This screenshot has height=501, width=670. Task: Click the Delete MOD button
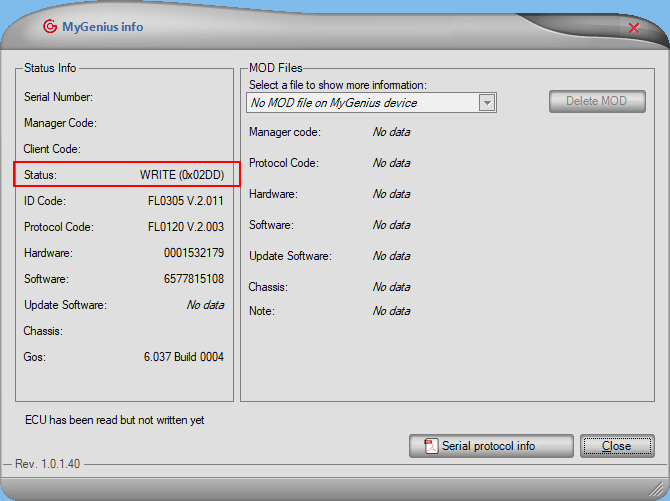click(597, 101)
